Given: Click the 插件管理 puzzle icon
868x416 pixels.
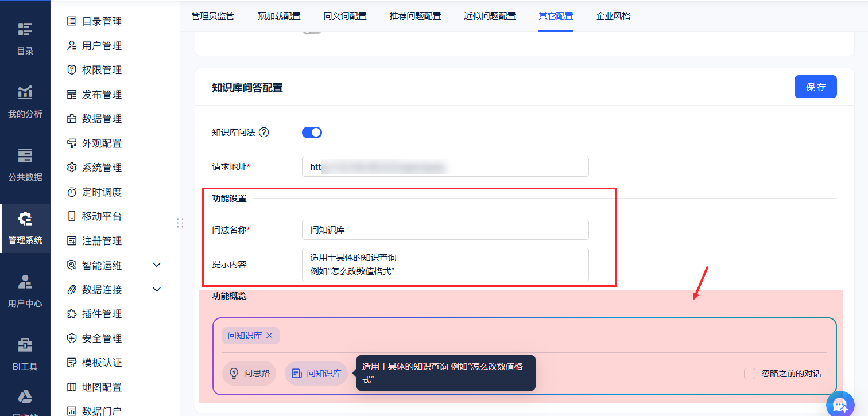Looking at the screenshot, I should pos(72,314).
